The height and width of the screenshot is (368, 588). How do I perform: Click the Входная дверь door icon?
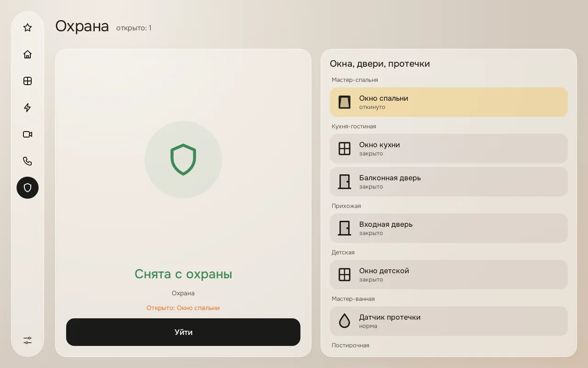(345, 228)
